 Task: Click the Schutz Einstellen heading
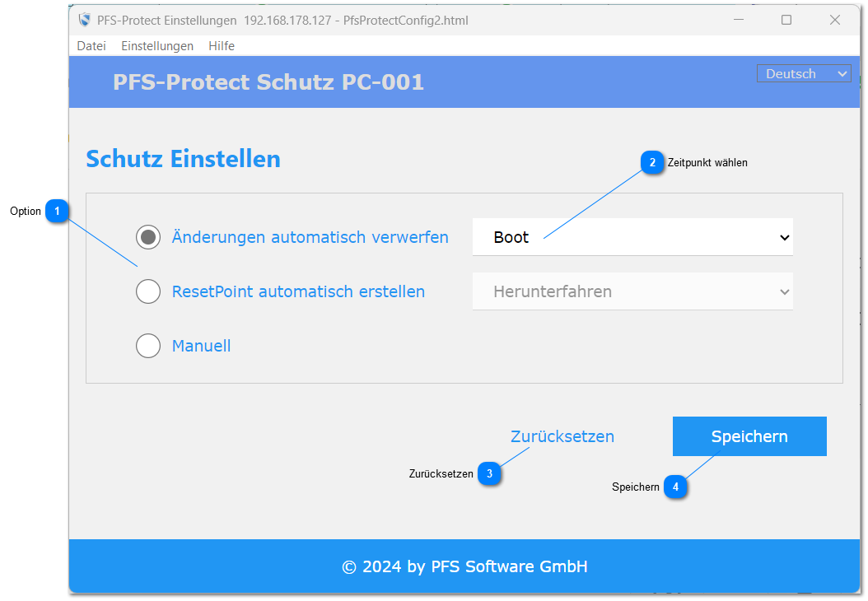pyautogui.click(x=182, y=159)
